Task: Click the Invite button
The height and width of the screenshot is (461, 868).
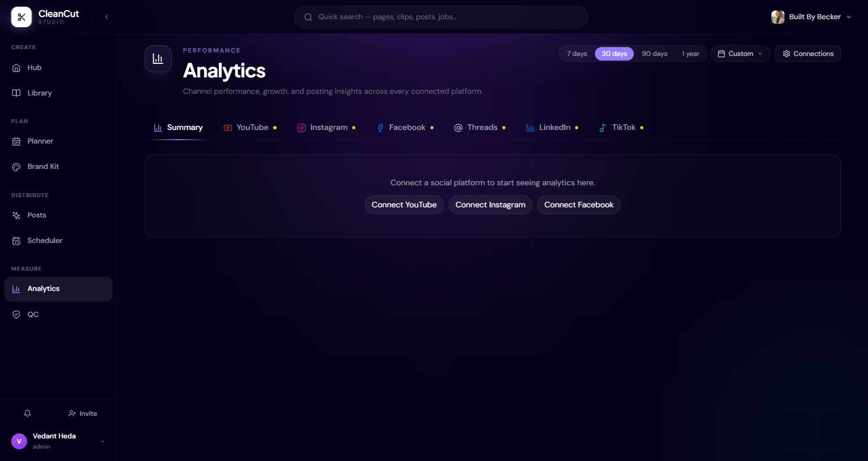Action: point(83,414)
